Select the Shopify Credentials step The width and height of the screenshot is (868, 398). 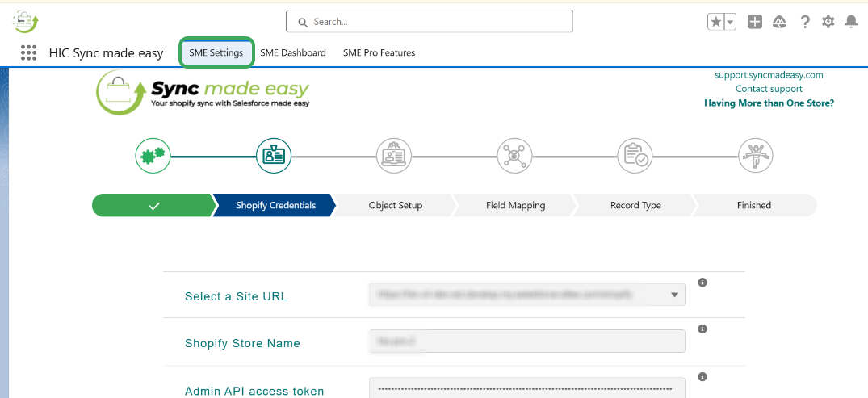point(275,205)
